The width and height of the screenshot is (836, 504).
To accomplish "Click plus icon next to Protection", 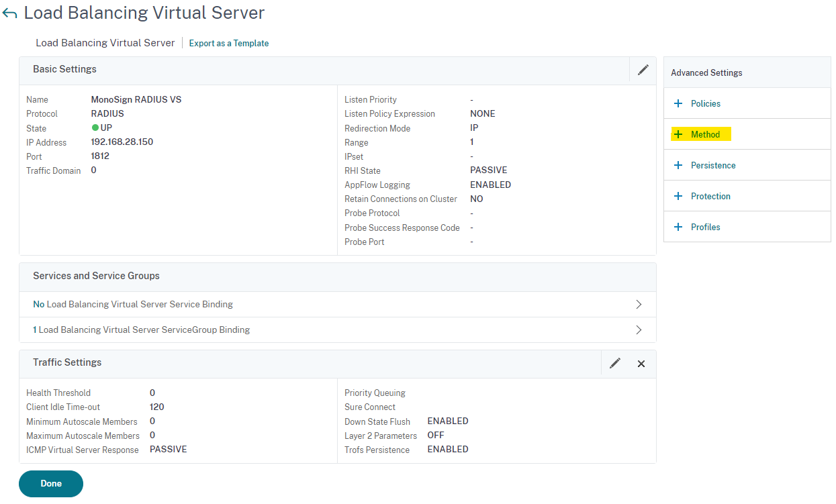I will [x=678, y=196].
